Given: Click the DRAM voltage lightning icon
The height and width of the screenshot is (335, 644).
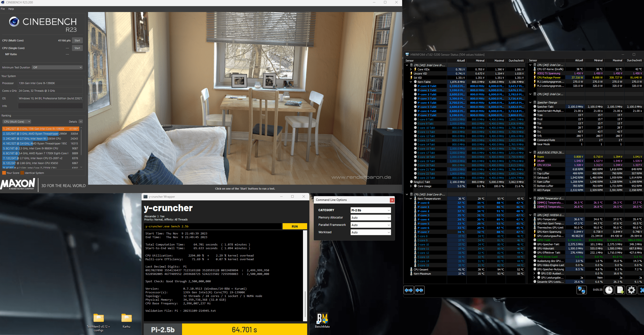Looking at the screenshot, I should click(535, 161).
